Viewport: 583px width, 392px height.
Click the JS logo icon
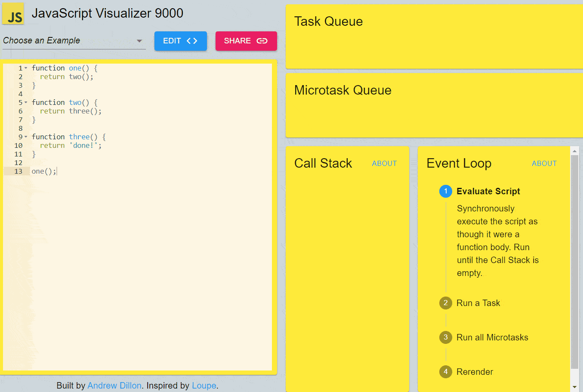13,13
